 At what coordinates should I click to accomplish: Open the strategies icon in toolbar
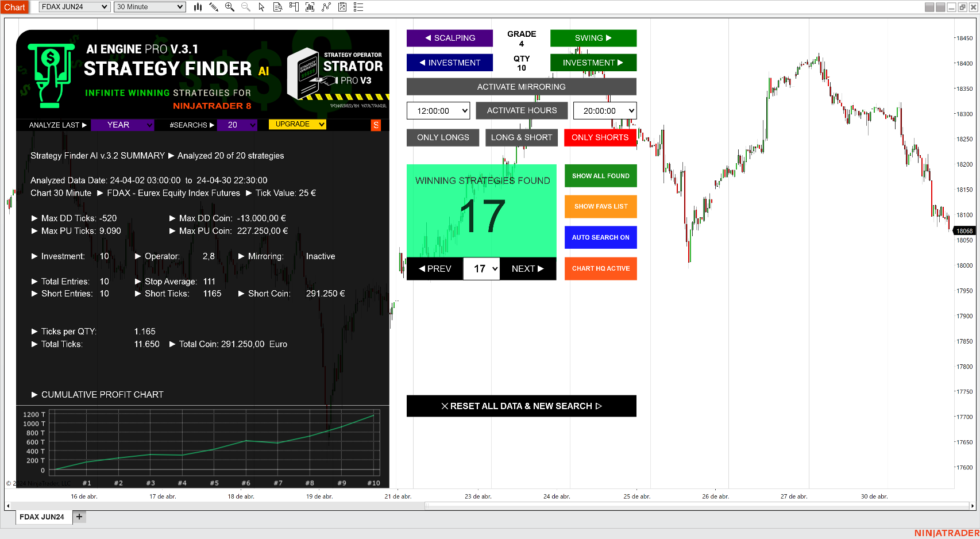click(342, 7)
